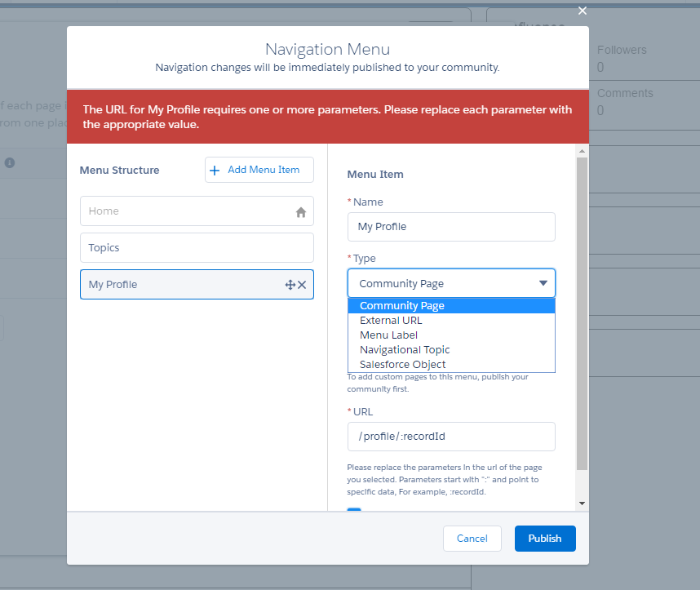Click the move handle icon on My Profile

(290, 285)
